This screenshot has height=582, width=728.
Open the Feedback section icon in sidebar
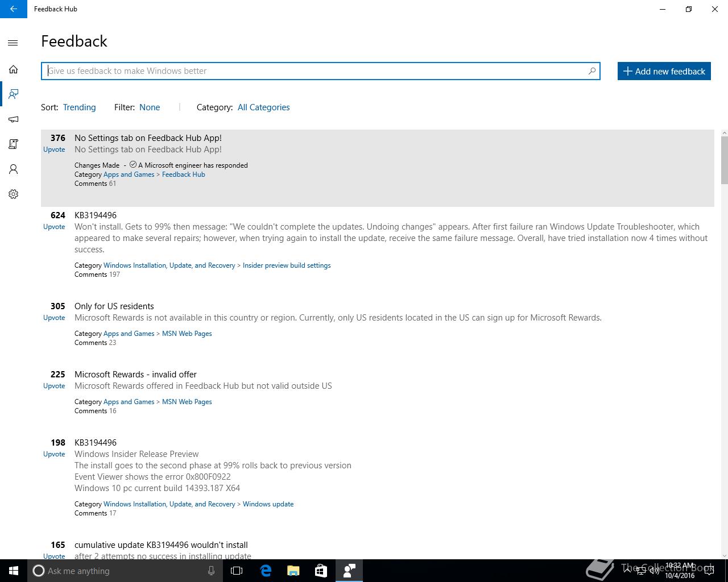[x=13, y=94]
